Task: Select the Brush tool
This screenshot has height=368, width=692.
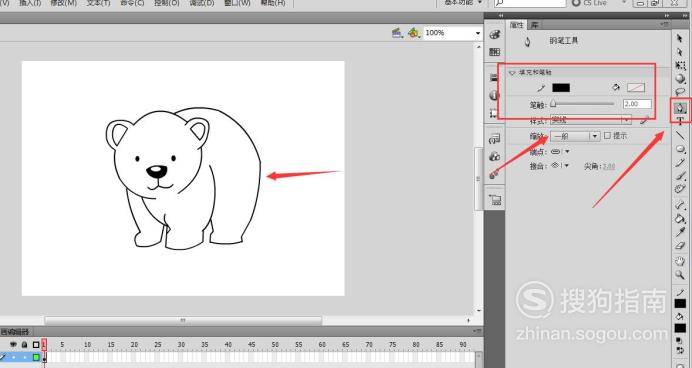Action: (680, 176)
